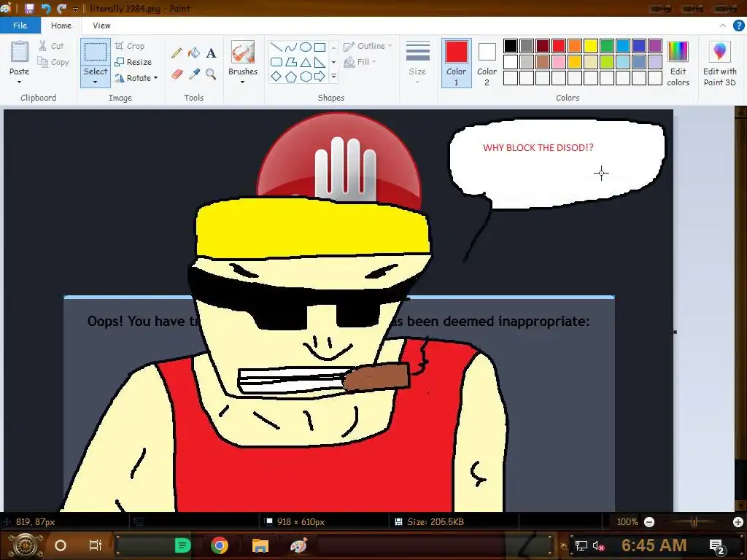Choose the Oval shape
This screenshot has height=560, width=747.
[306, 47]
